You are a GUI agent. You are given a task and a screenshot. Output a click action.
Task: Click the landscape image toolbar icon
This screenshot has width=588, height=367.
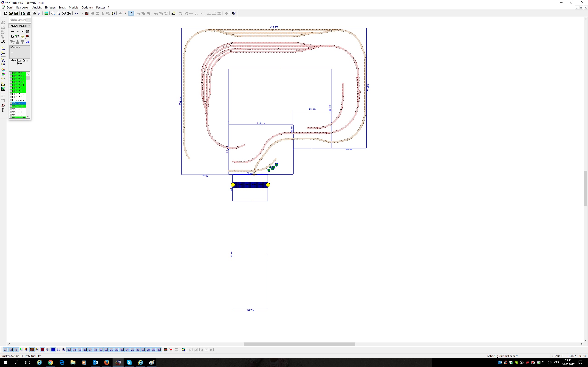pyautogui.click(x=46, y=13)
